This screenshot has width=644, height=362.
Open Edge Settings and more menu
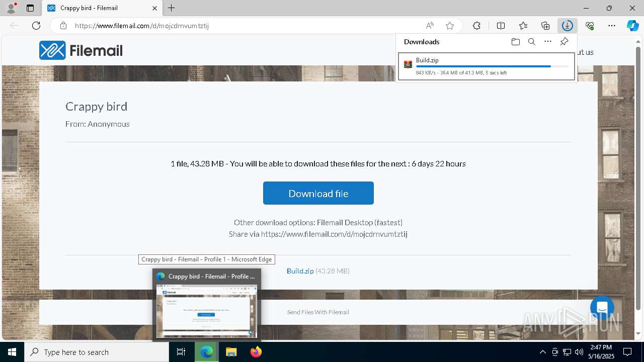(x=612, y=26)
